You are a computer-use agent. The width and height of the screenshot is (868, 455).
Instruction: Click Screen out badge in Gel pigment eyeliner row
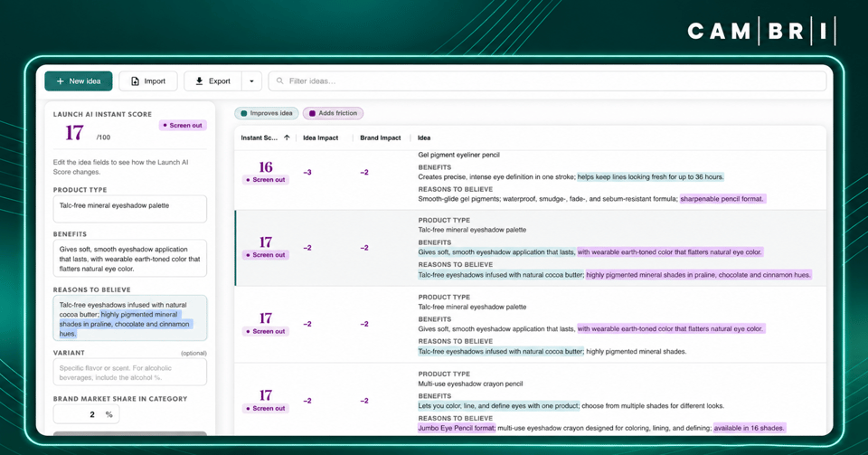266,180
